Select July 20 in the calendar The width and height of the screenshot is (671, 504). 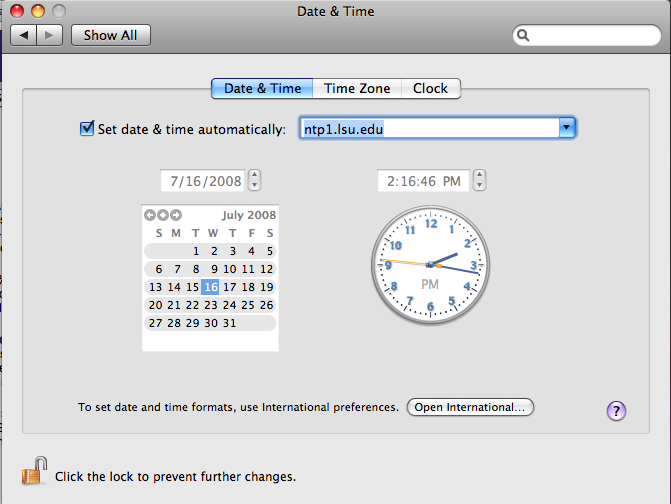point(155,305)
